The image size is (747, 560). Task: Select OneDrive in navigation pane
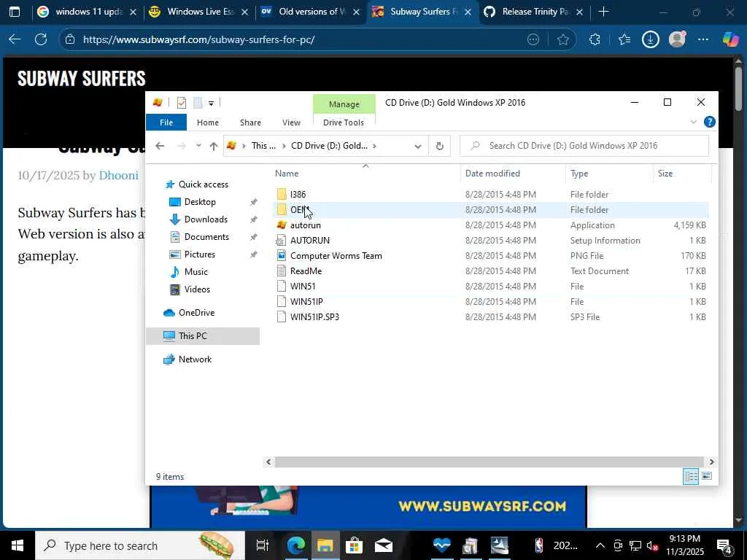(x=196, y=313)
